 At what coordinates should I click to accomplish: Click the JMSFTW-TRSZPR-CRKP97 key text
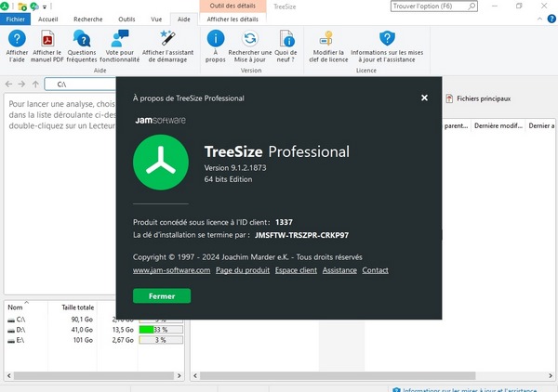pos(301,235)
